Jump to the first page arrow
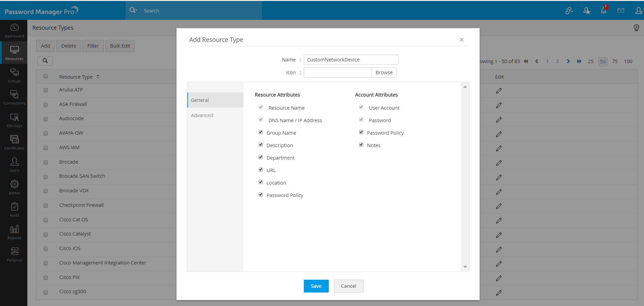The height and width of the screenshot is (306, 644). click(526, 61)
